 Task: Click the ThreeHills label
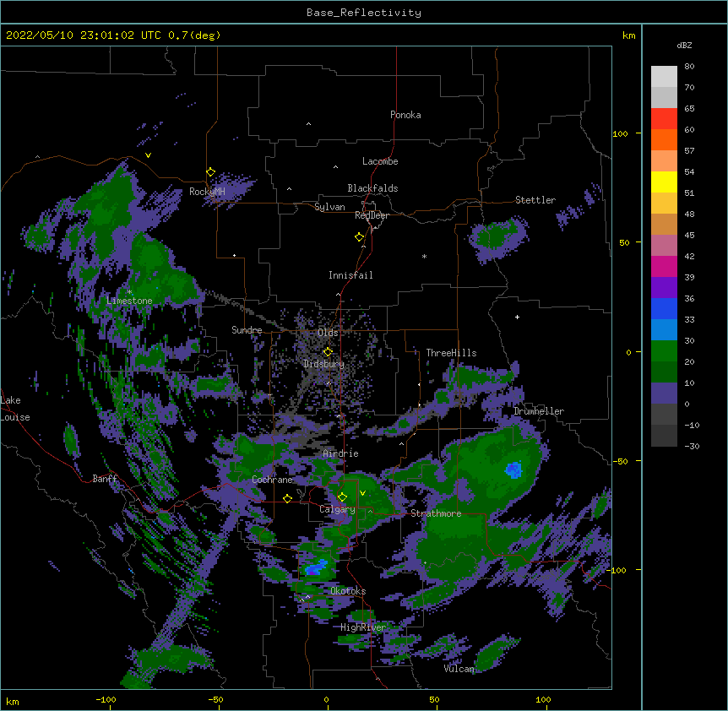click(451, 353)
